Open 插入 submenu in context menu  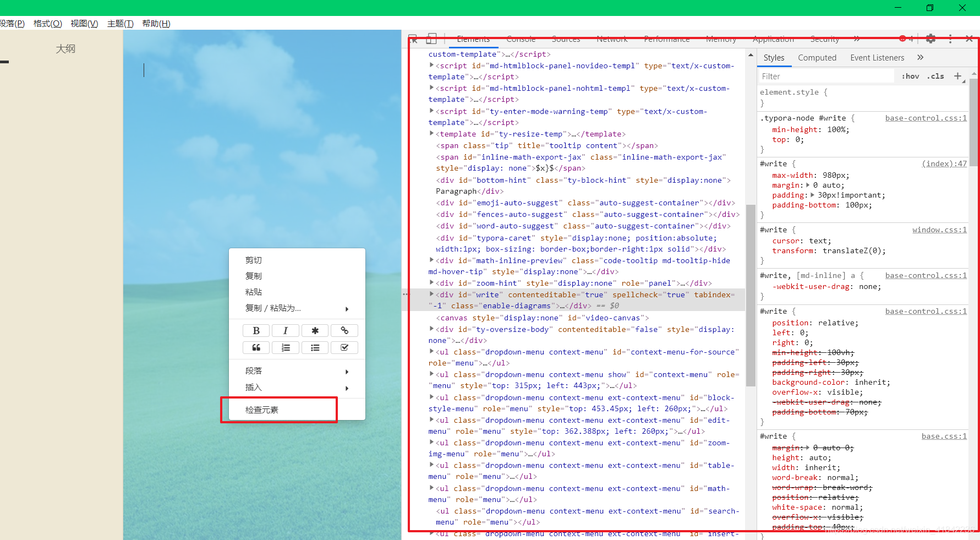[x=297, y=388]
